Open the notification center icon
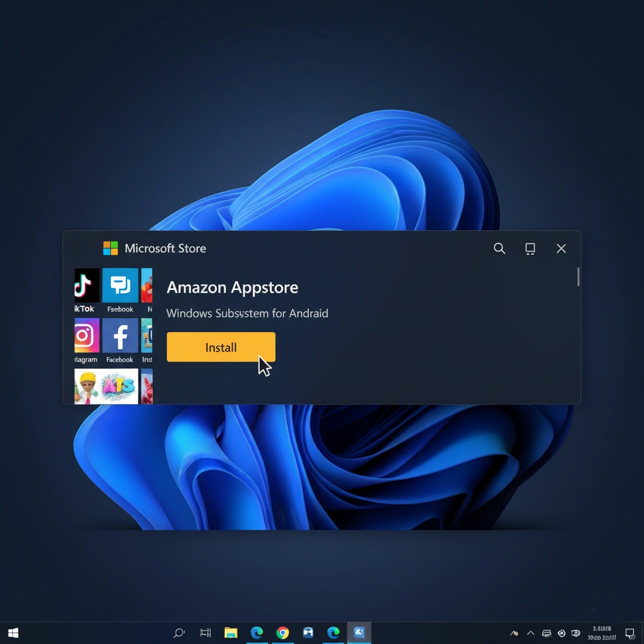The width and height of the screenshot is (644, 644). point(630,633)
